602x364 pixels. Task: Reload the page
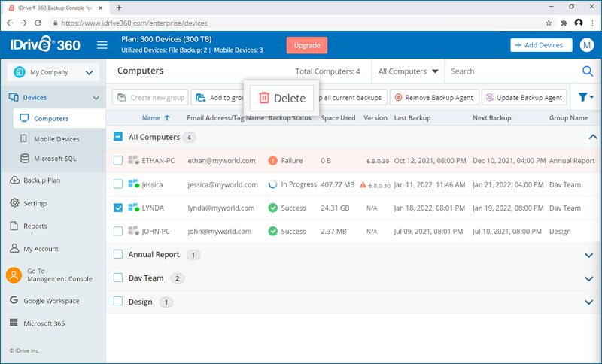[38, 23]
